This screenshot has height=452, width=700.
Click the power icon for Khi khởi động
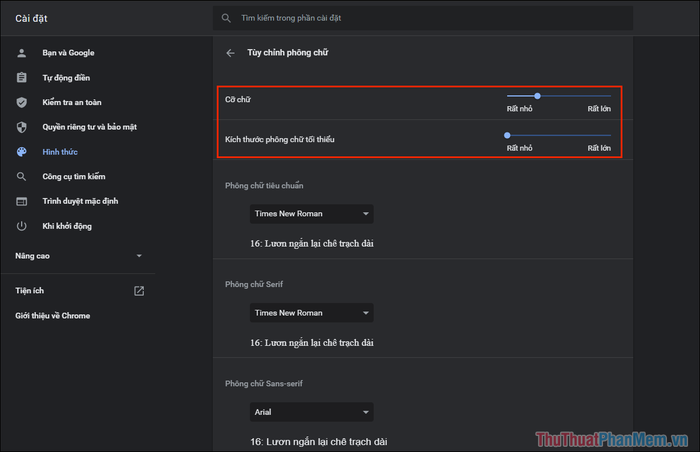21,226
